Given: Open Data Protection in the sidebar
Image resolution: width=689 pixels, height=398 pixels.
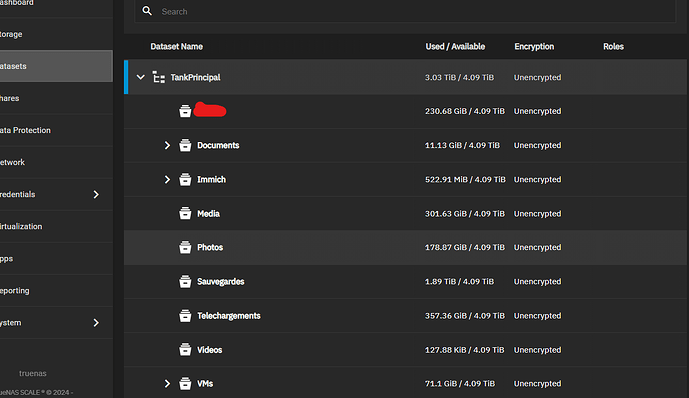Looking at the screenshot, I should tap(56, 130).
